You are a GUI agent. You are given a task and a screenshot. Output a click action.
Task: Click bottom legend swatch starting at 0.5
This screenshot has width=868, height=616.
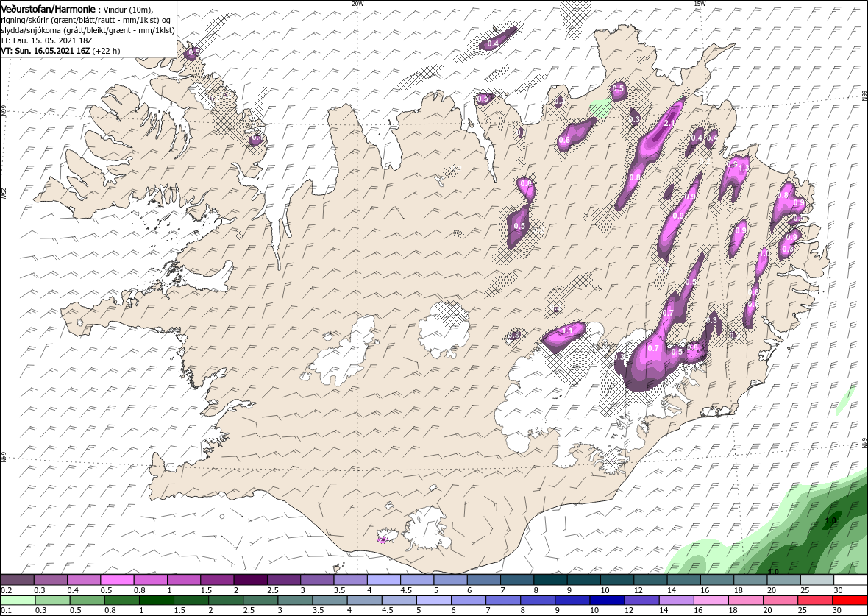click(x=87, y=601)
